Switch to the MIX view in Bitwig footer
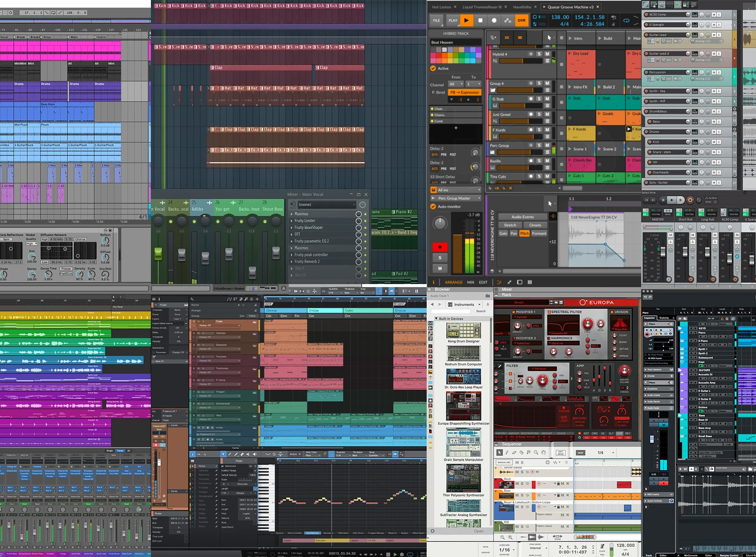 click(x=470, y=282)
